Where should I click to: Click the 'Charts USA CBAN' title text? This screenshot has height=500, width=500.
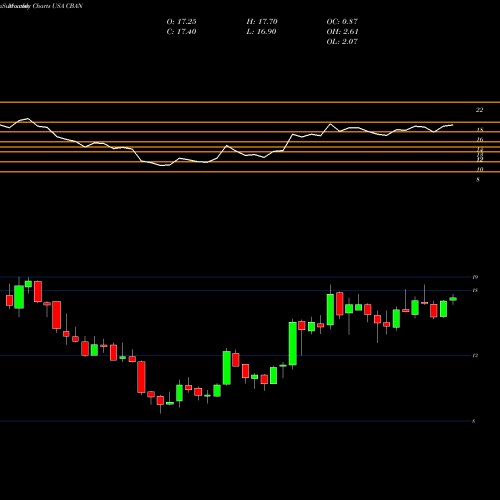coord(57,6)
